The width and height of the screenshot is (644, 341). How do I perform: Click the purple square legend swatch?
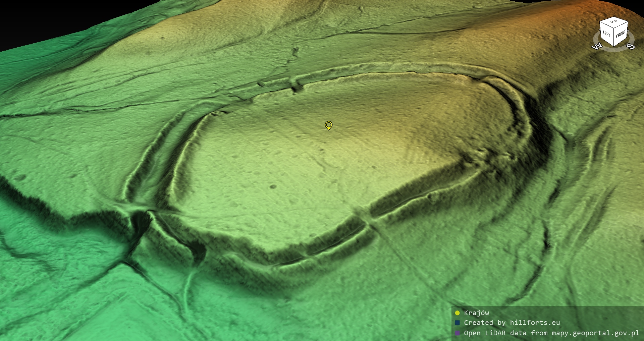click(457, 333)
